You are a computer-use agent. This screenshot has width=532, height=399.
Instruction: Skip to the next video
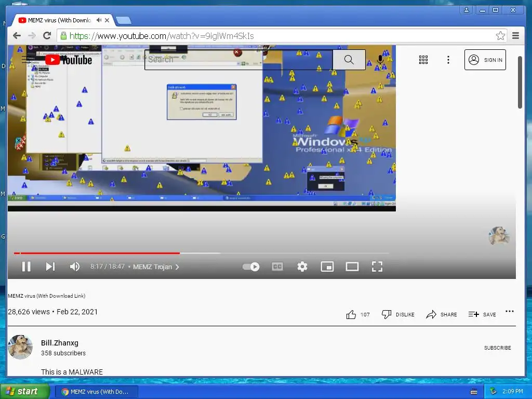(x=50, y=267)
